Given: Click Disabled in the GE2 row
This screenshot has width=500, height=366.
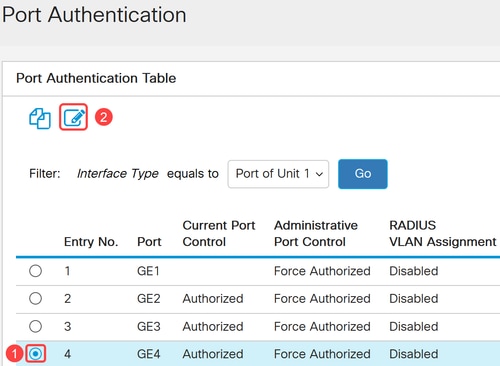Looking at the screenshot, I should pos(413,299).
